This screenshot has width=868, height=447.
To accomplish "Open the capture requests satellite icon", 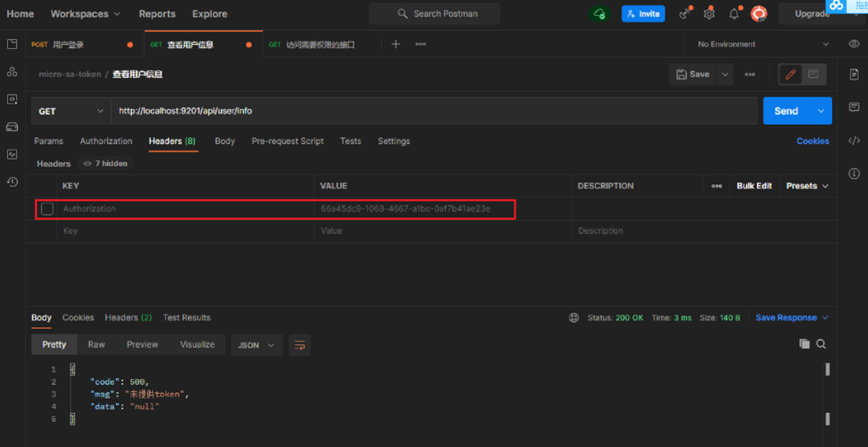I will (685, 13).
